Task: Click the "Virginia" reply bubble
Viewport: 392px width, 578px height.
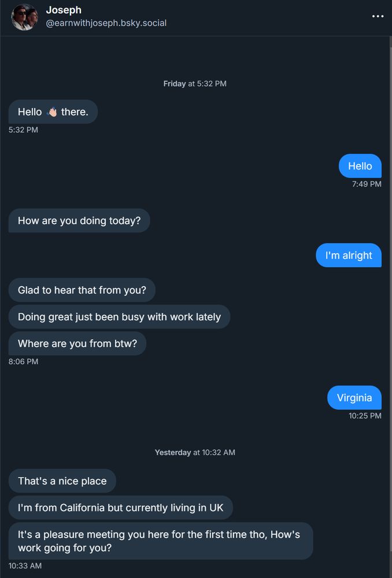Action: click(x=354, y=398)
